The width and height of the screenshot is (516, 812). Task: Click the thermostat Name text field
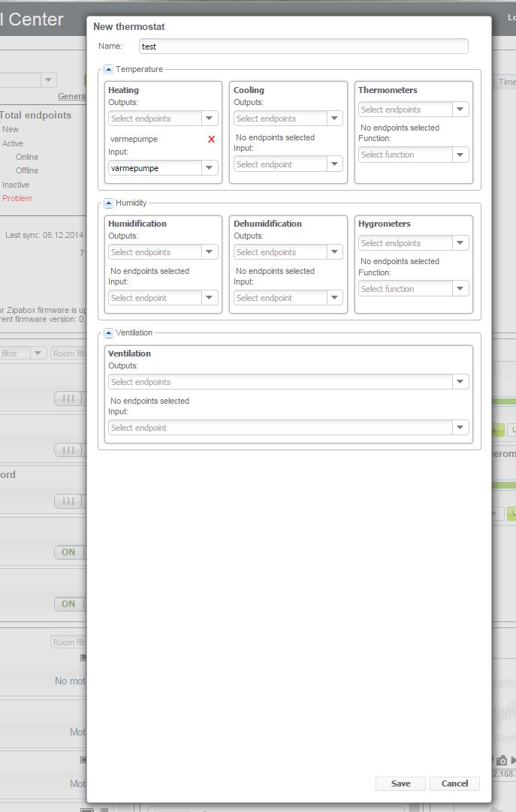[x=303, y=47]
